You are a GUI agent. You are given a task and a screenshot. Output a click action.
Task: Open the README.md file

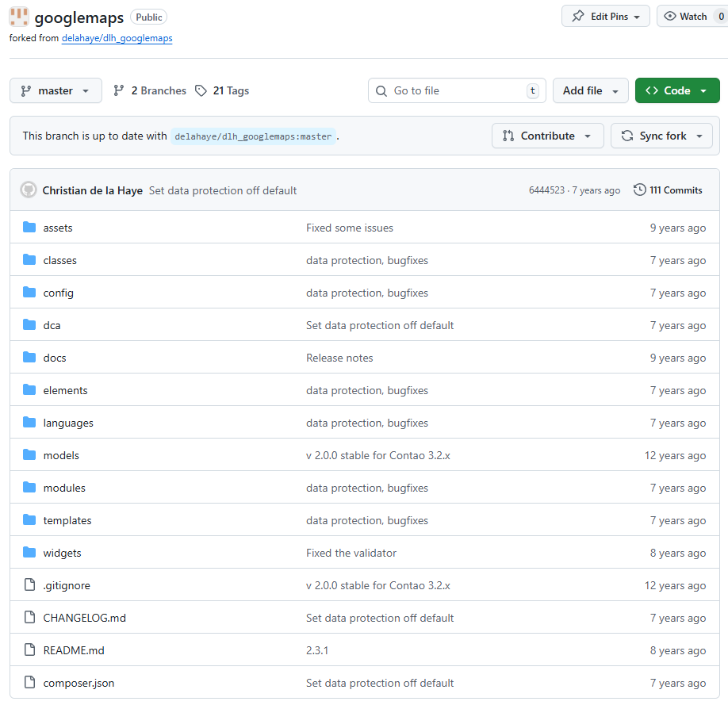(74, 650)
